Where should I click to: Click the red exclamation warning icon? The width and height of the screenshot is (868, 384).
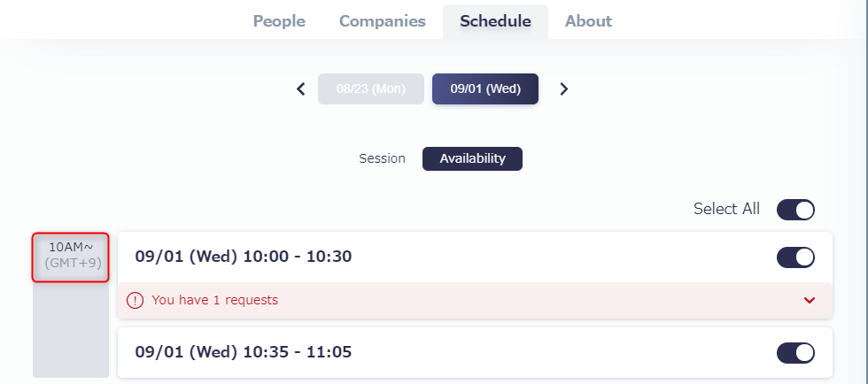tap(135, 301)
